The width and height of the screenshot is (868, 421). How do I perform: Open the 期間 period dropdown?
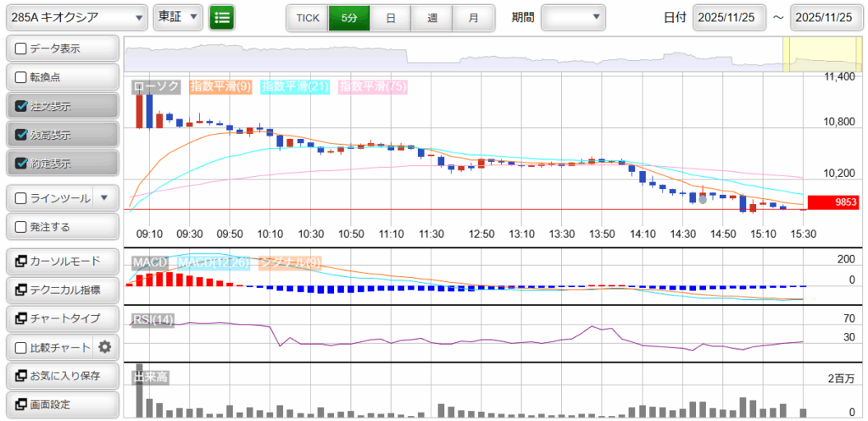pos(574,17)
